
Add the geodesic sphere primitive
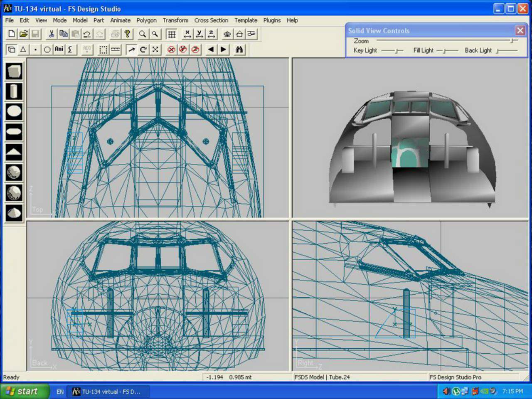coord(14,193)
